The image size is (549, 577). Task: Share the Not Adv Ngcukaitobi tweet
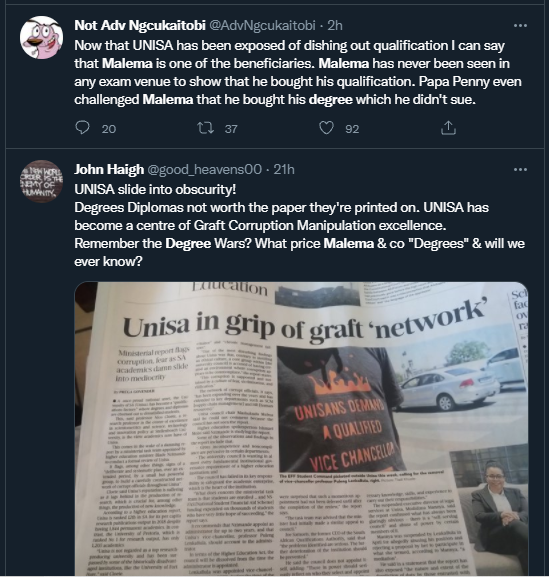coord(448,128)
